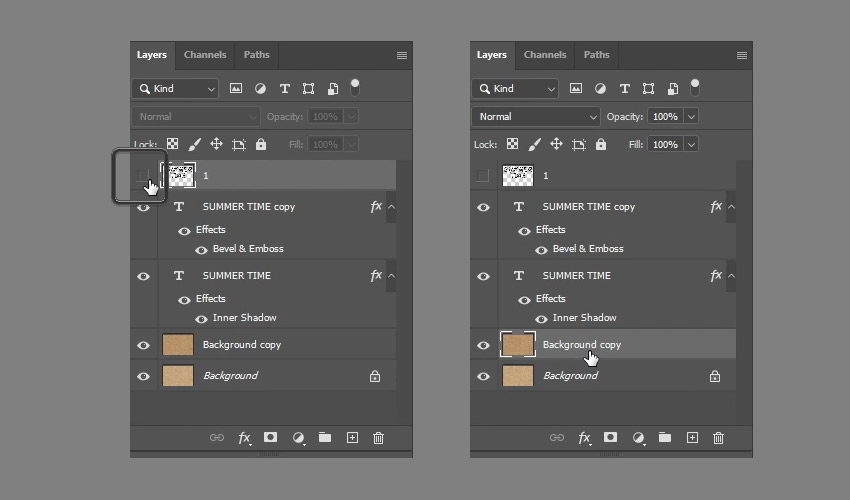Delete layer trash icon, right panel

pyautogui.click(x=718, y=438)
